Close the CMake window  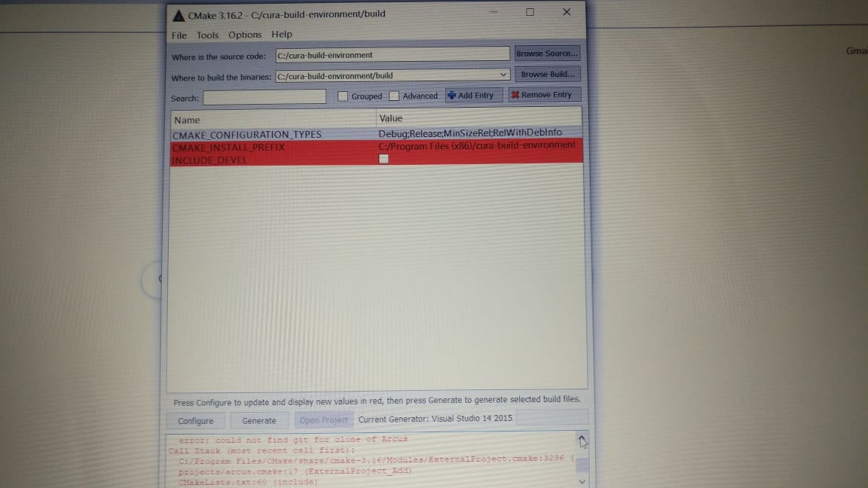point(567,12)
